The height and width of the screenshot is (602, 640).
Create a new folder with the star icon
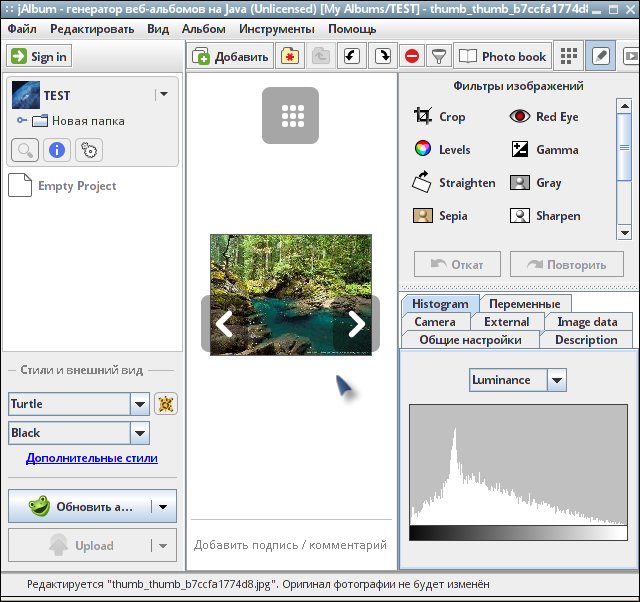pyautogui.click(x=290, y=56)
